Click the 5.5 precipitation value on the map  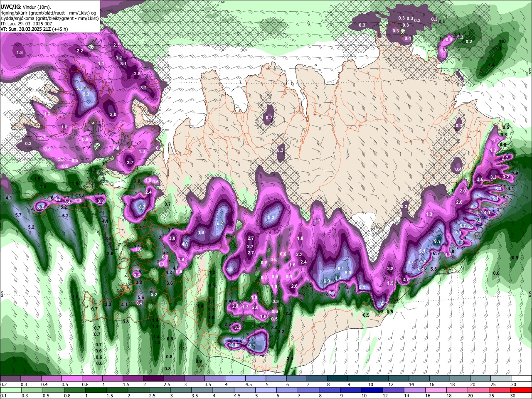pos(433,269)
